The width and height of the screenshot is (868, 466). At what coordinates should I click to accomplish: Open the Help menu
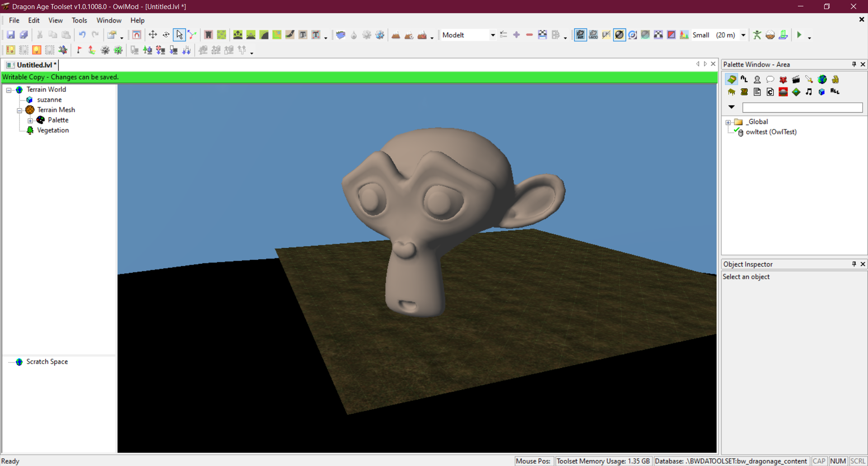pos(137,20)
